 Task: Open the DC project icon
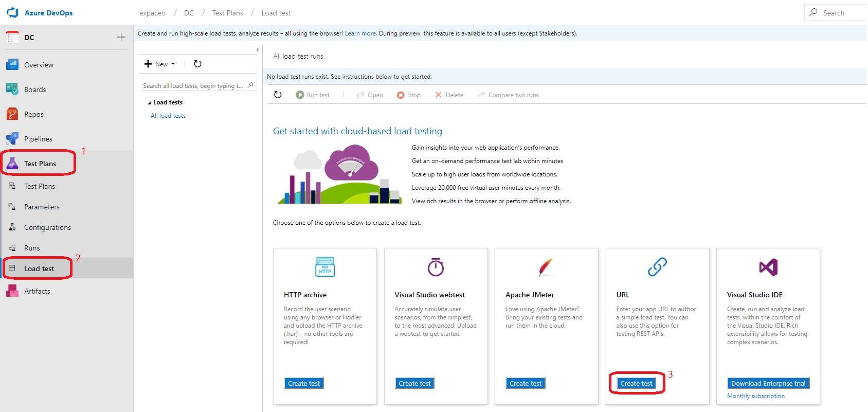12,37
